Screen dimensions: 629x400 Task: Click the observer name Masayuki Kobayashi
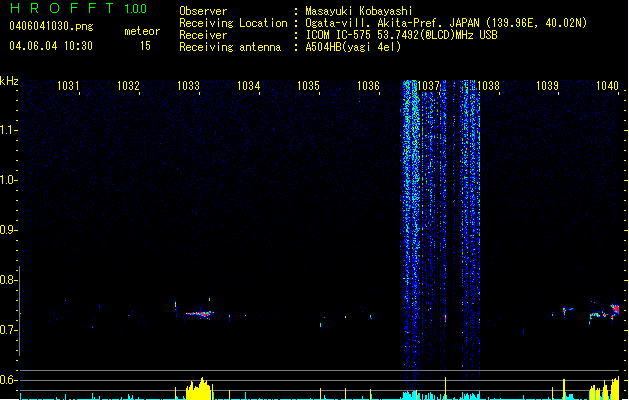359,11
